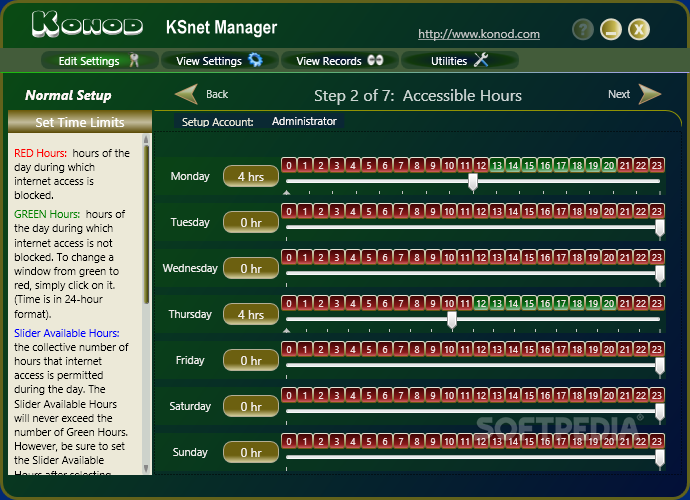Toggle hour 0 on Monday

pos(289,165)
